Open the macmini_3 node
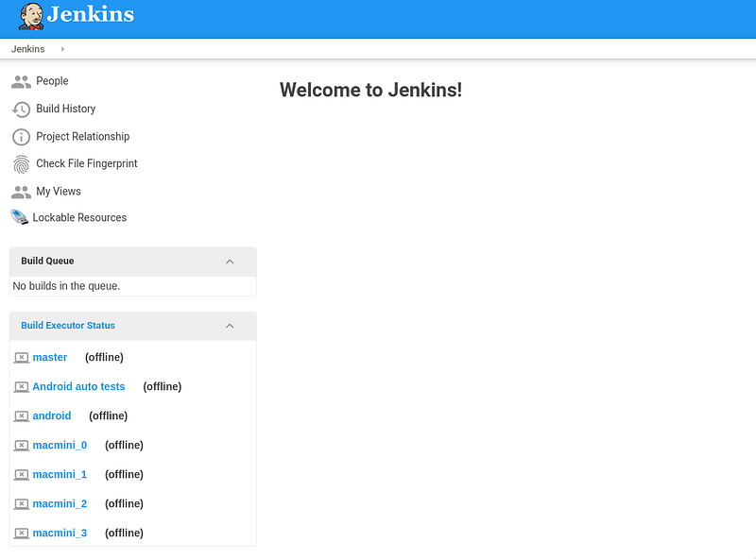Viewport: 756px width, 559px height. (60, 534)
